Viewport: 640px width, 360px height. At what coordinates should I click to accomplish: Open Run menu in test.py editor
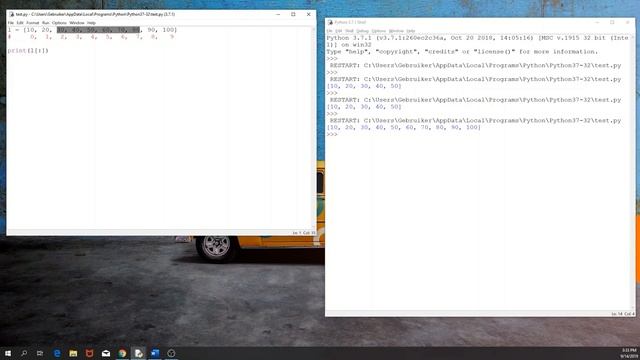tap(46, 23)
